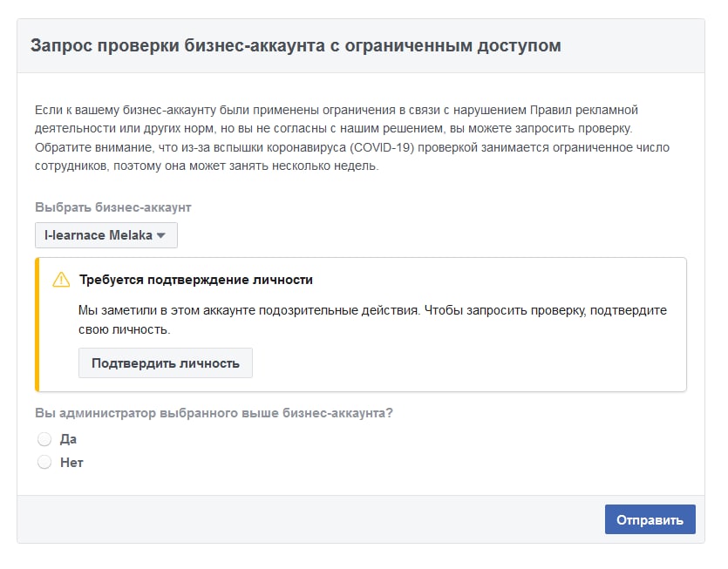Click the yellow warning triangle icon
The image size is (728, 569).
tap(61, 280)
